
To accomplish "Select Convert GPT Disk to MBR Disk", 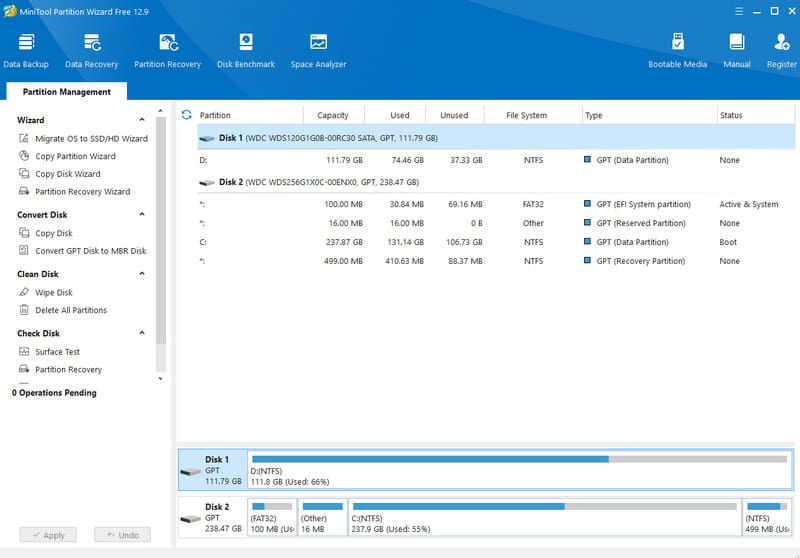I will [83, 251].
